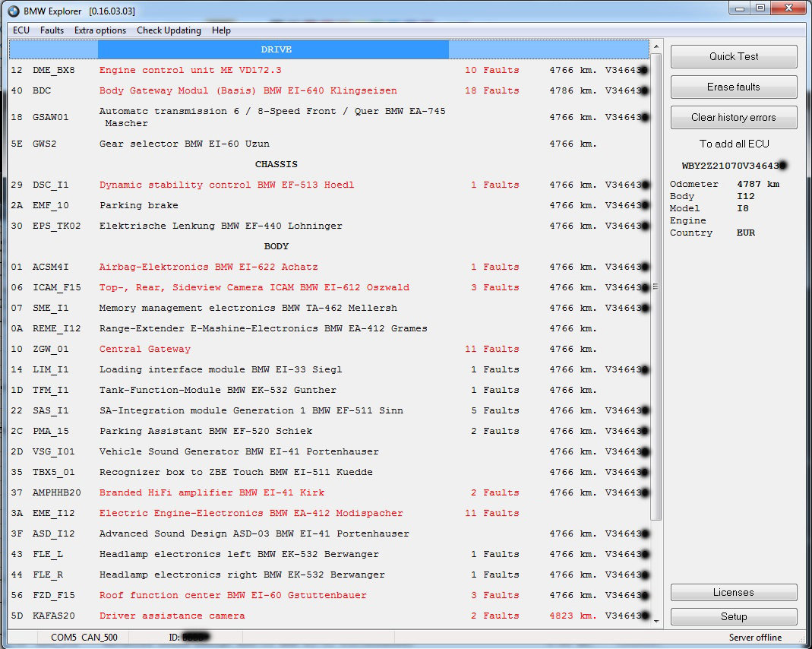Open the Setup button
Screen dimensions: 812x649
pyautogui.click(x=733, y=616)
